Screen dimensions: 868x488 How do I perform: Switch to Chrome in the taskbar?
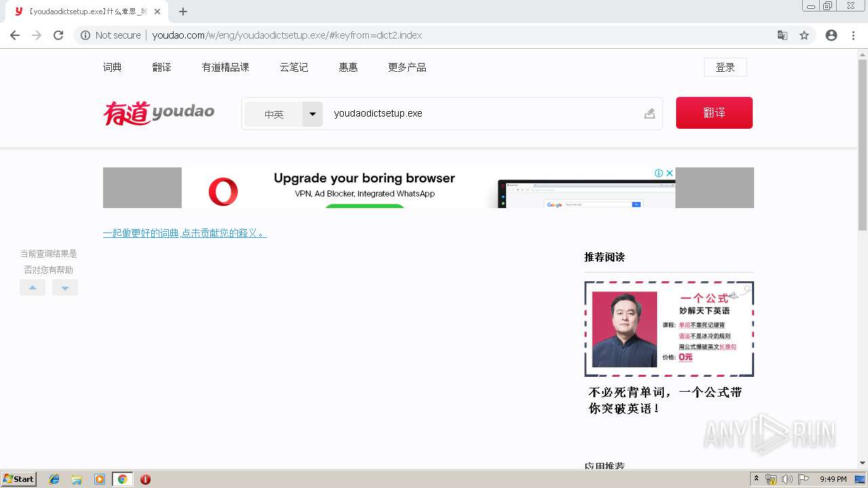(x=122, y=479)
